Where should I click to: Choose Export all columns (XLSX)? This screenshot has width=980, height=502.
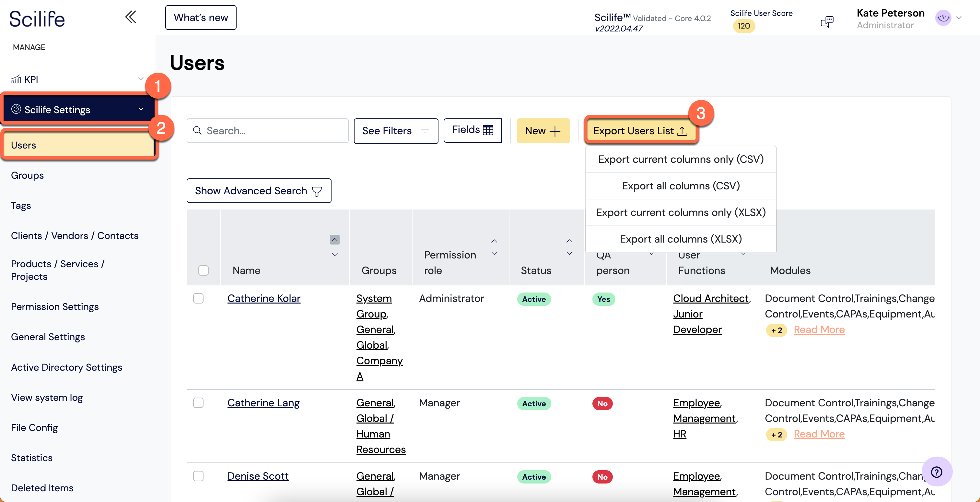pos(681,239)
